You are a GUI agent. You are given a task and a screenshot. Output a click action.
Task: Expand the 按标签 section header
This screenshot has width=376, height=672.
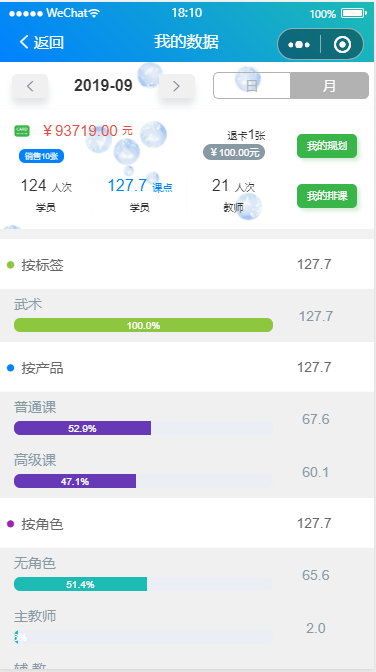point(187,264)
